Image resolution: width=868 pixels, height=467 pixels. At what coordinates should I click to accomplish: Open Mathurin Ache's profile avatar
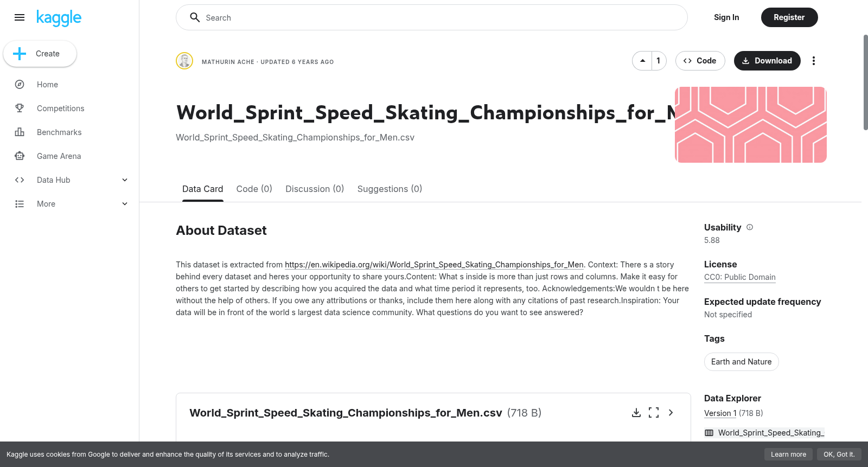(184, 61)
